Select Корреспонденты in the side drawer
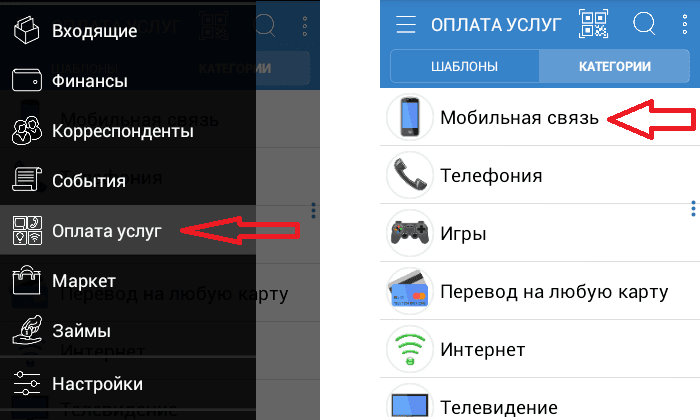 coord(128,131)
